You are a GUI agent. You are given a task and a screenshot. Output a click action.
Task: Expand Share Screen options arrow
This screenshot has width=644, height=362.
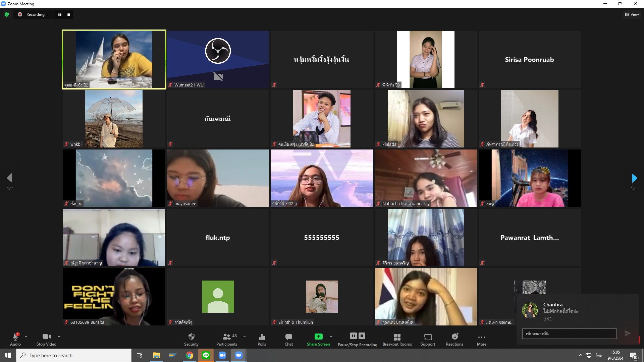click(x=331, y=337)
